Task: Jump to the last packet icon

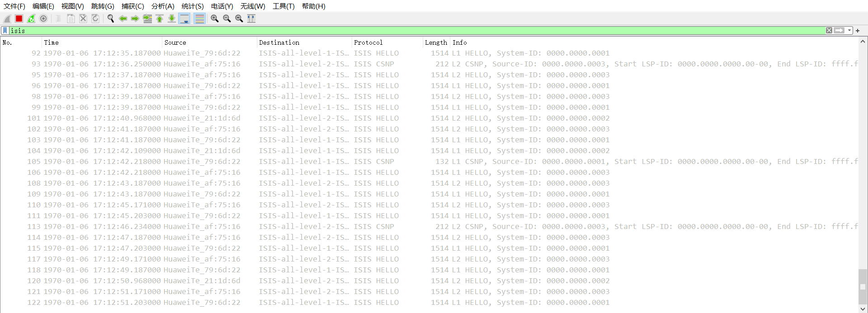Action: click(172, 19)
